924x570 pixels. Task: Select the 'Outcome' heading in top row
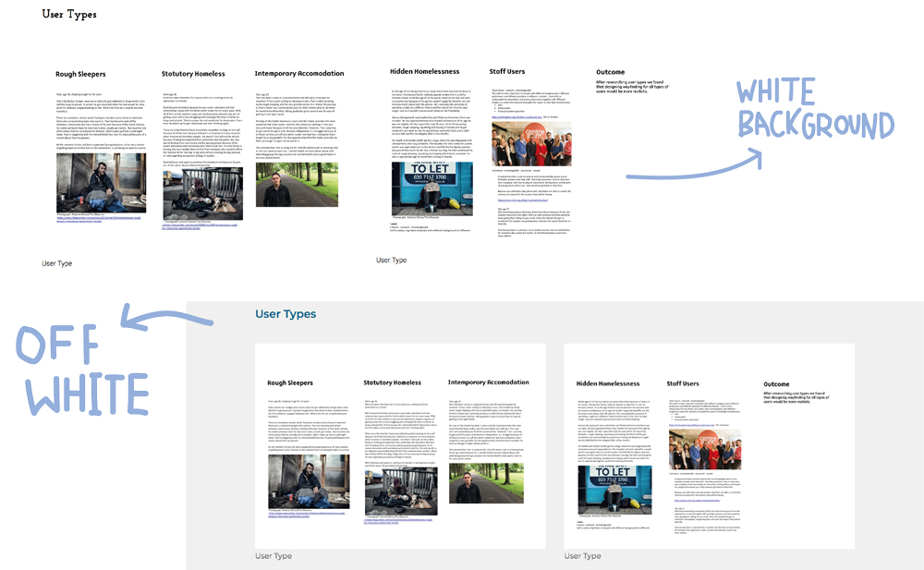(x=610, y=72)
